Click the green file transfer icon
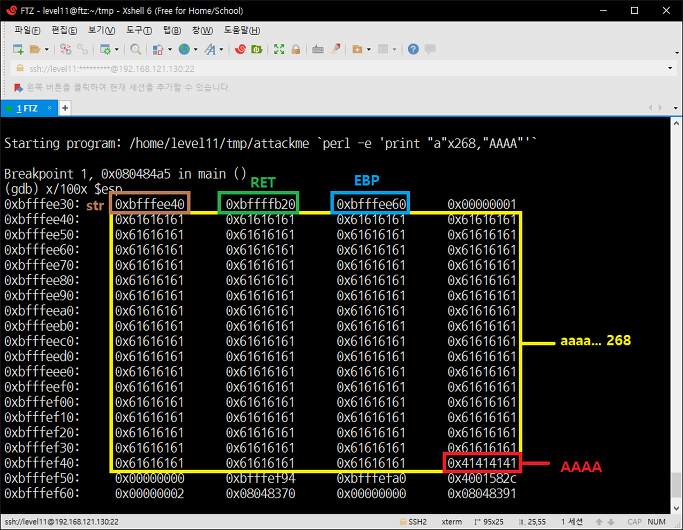The image size is (683, 530). pyautogui.click(x=257, y=49)
